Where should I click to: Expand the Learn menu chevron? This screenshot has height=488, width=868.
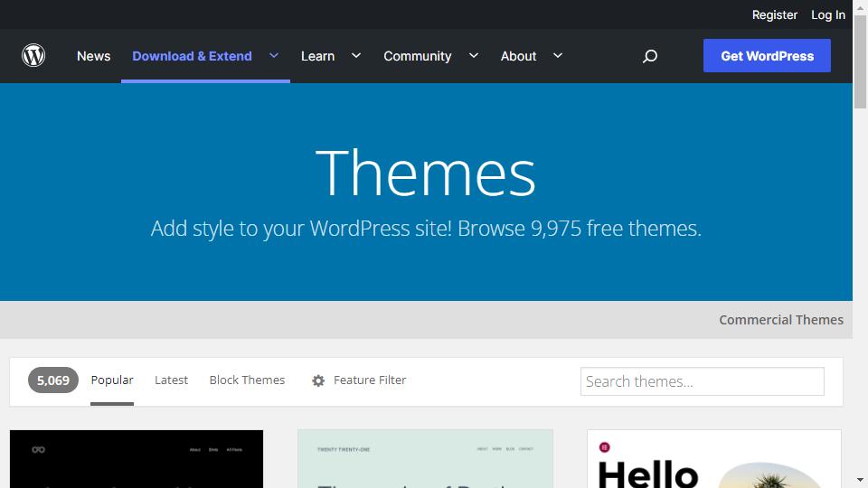pyautogui.click(x=356, y=55)
